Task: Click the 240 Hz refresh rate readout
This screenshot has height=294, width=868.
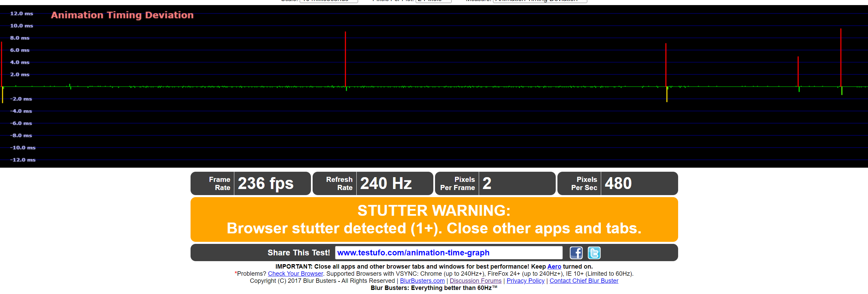Action: (x=386, y=184)
